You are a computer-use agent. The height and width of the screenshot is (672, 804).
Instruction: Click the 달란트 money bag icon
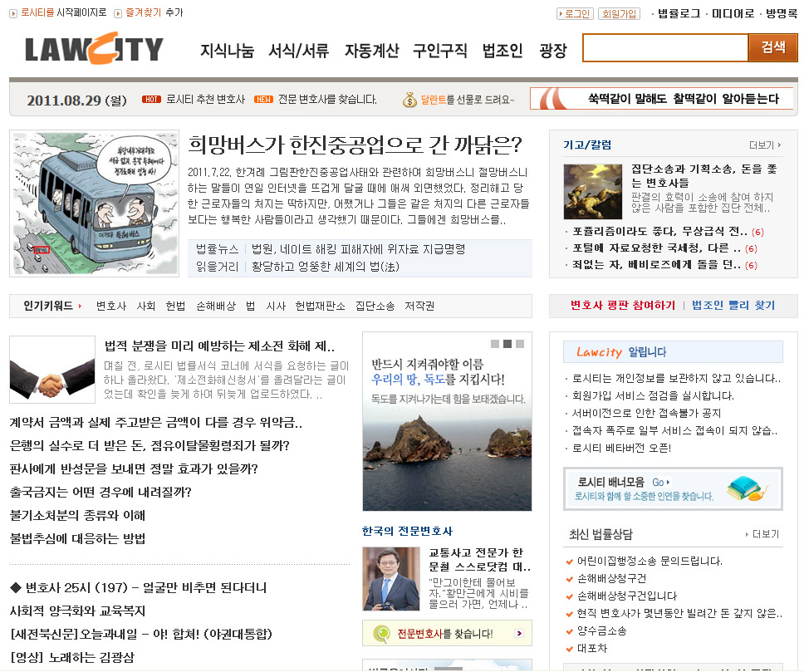409,100
